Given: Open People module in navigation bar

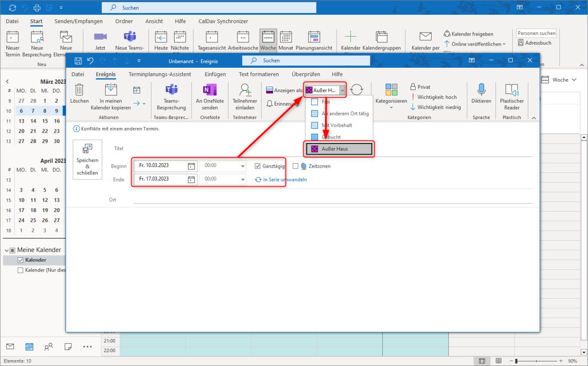Looking at the screenshot, I should click(49, 346).
